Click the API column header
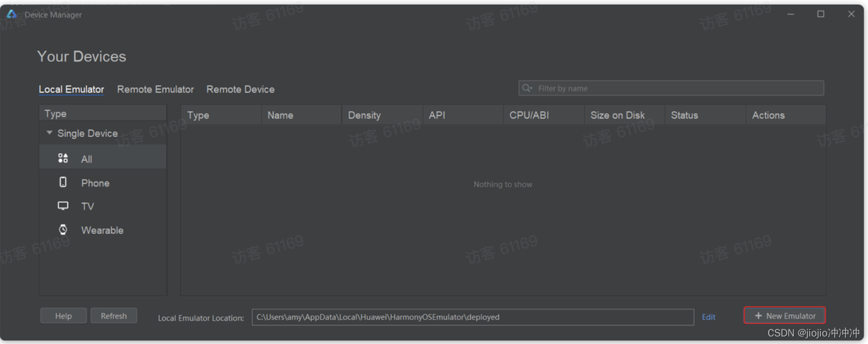 [x=462, y=115]
